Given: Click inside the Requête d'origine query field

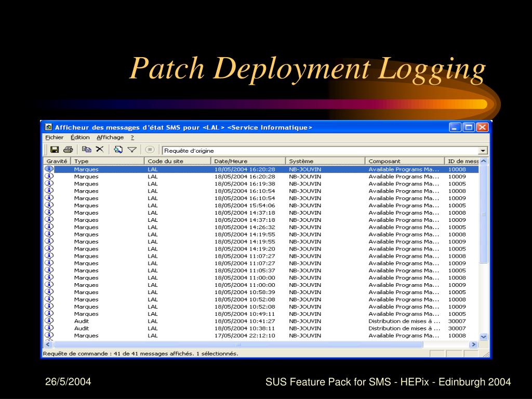Looking at the screenshot, I should pyautogui.click(x=320, y=151).
